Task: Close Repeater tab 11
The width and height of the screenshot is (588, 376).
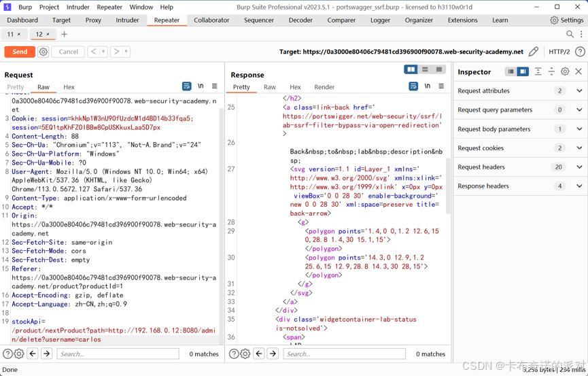Action: [19, 35]
